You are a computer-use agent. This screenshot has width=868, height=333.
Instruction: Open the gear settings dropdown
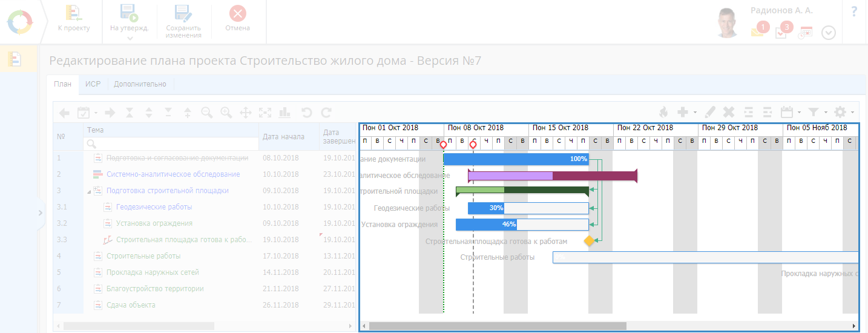coord(843,112)
